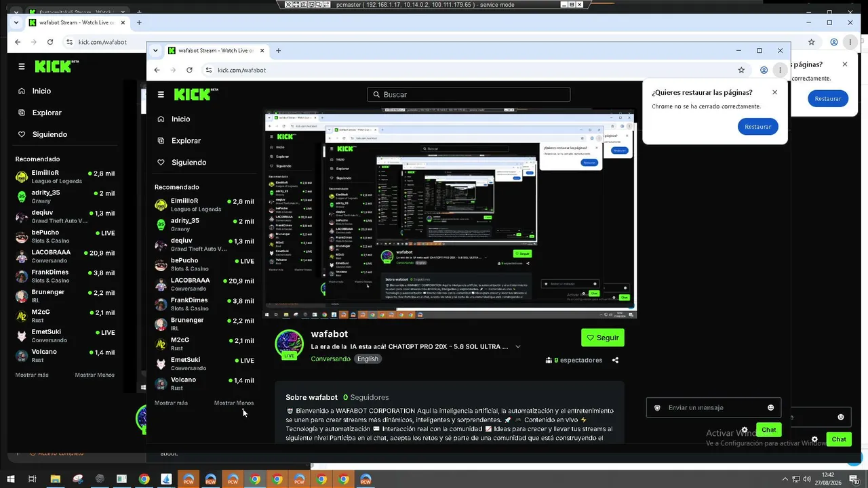Image resolution: width=868 pixels, height=488 pixels.
Task: Click Restaurar in the front restore popup
Action: tap(758, 127)
